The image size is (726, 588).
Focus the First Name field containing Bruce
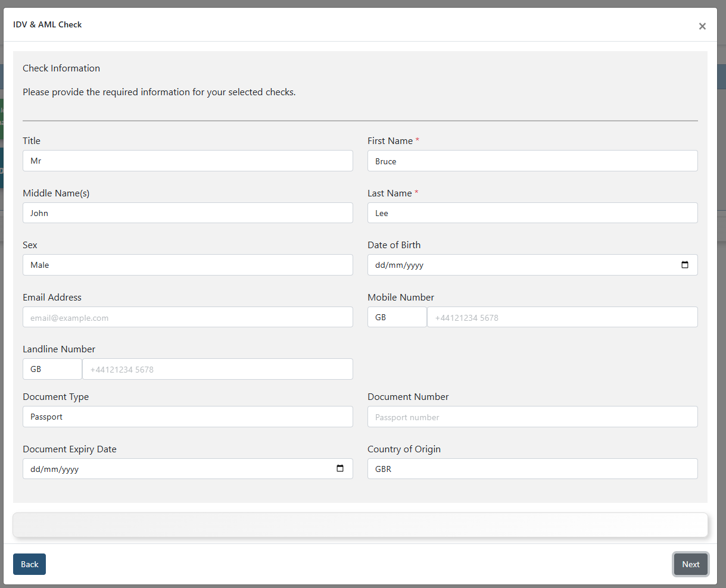532,161
